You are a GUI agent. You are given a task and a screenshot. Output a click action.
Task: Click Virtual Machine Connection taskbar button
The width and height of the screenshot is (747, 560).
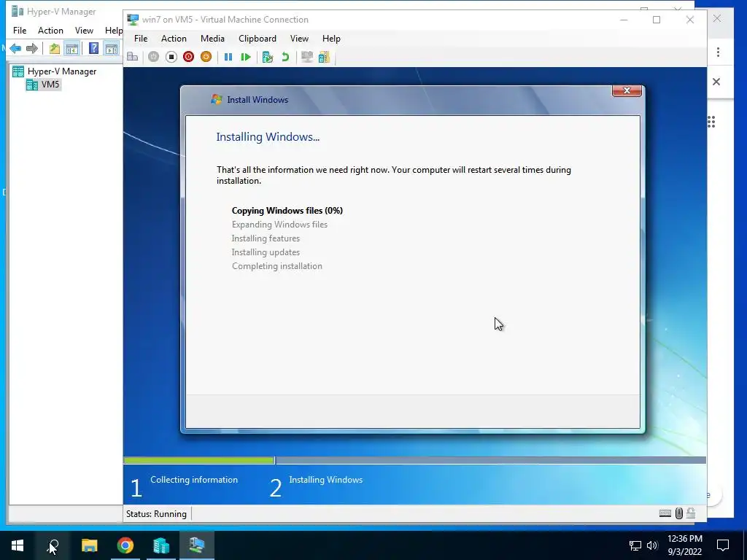click(197, 545)
